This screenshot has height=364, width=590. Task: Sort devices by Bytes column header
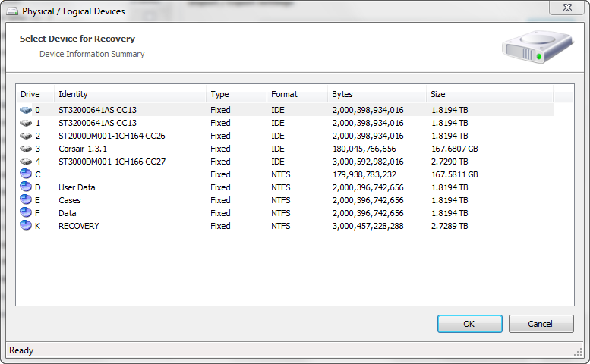tap(377, 94)
